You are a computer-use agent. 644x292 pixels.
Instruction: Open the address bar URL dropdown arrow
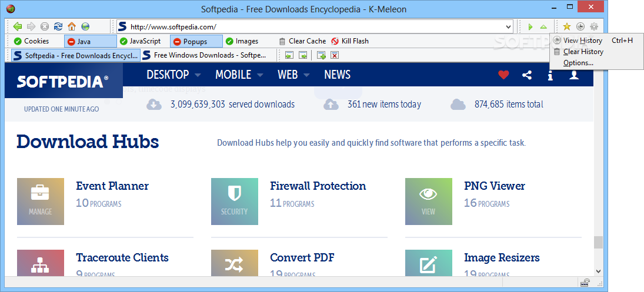tap(509, 27)
